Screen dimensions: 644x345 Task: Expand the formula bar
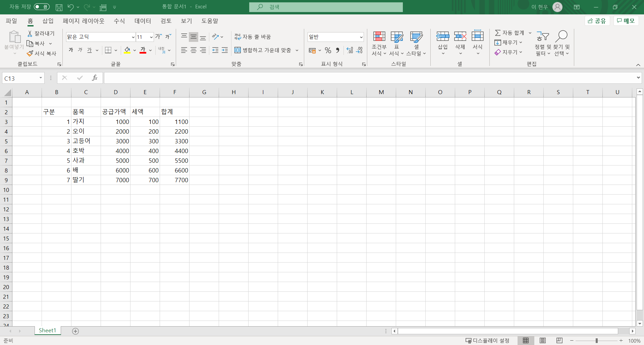click(638, 78)
